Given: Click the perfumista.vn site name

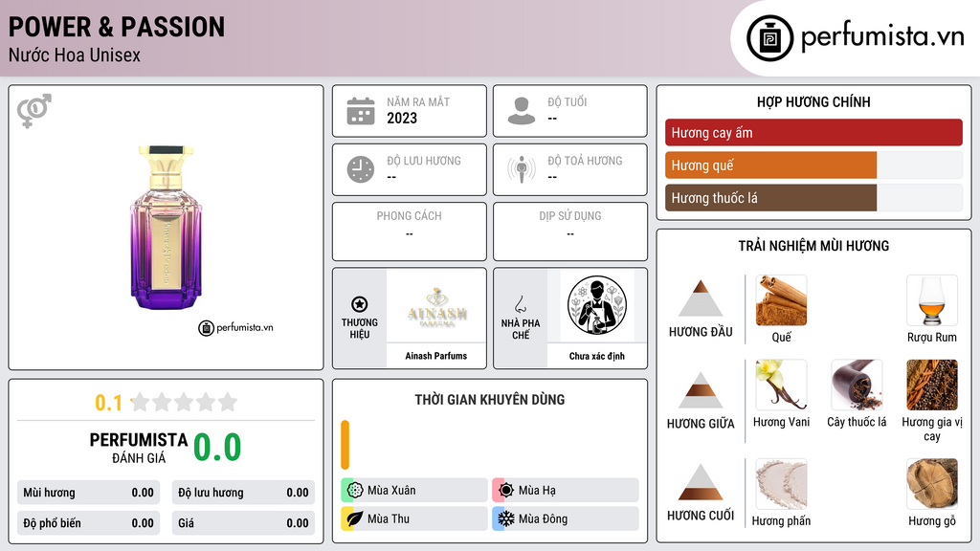Looking at the screenshot, I should click(x=882, y=36).
